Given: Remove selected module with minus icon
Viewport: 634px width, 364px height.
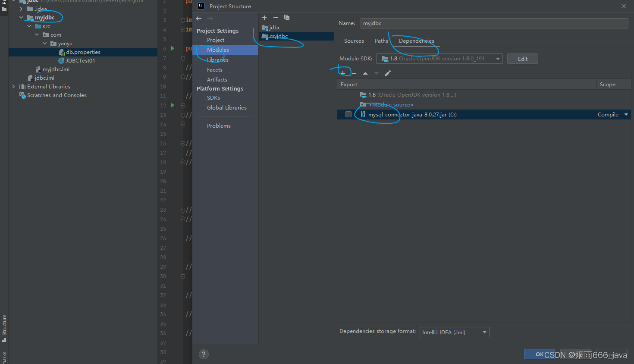Looking at the screenshot, I should (x=276, y=18).
